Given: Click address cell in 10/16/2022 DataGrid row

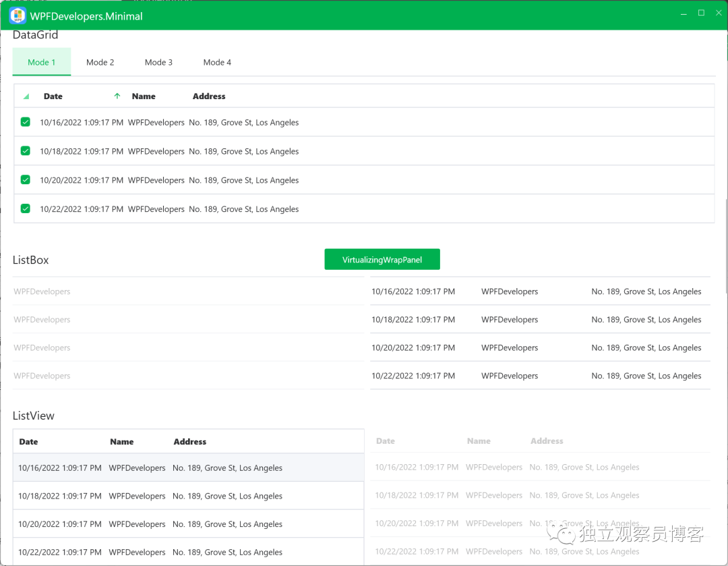Looking at the screenshot, I should point(244,122).
